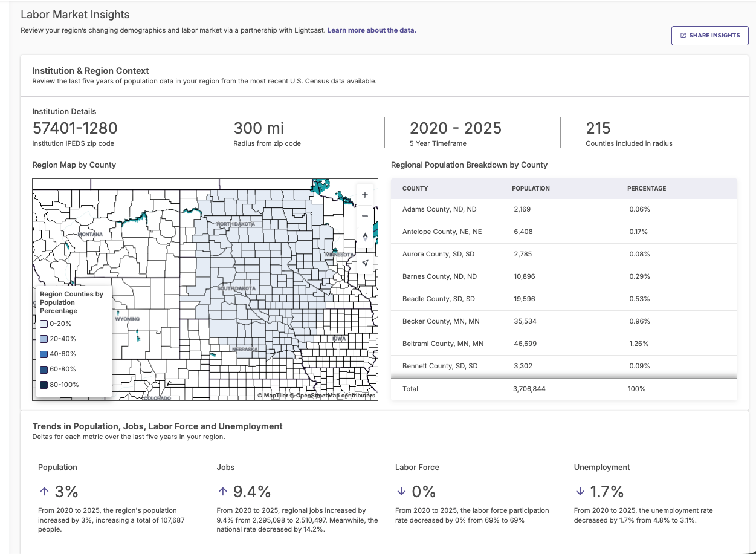The width and height of the screenshot is (756, 554).
Task: Click the 215 counties count
Action: pyautogui.click(x=598, y=128)
